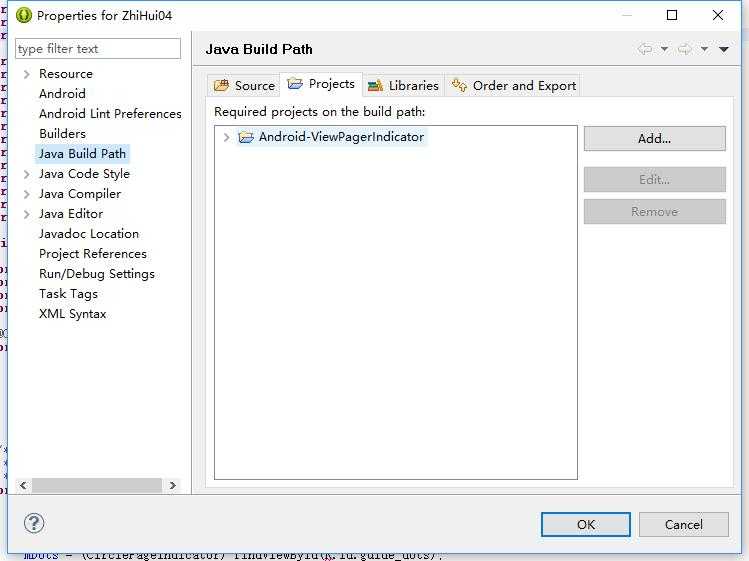749x561 pixels.
Task: Select the Java Code Style item
Action: tap(85, 174)
